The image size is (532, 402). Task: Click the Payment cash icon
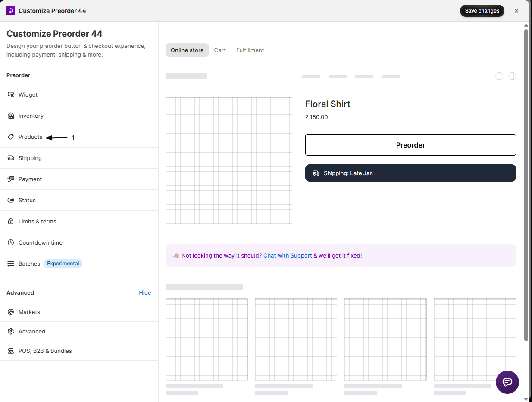(x=11, y=179)
